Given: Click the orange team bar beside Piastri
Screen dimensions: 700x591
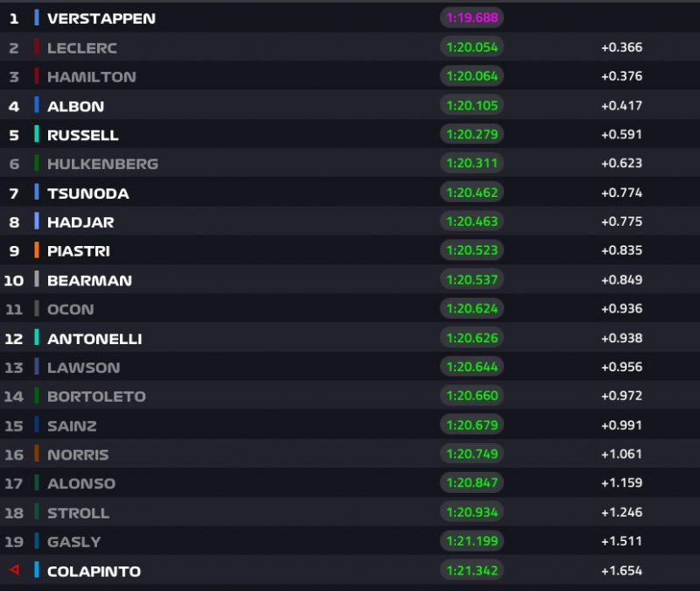Looking at the screenshot, I should pos(37,250).
